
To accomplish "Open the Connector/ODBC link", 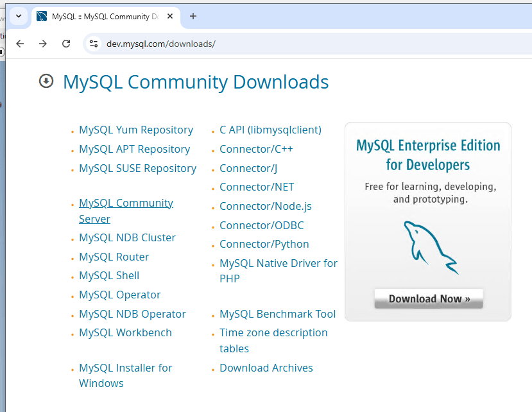I will pyautogui.click(x=262, y=225).
